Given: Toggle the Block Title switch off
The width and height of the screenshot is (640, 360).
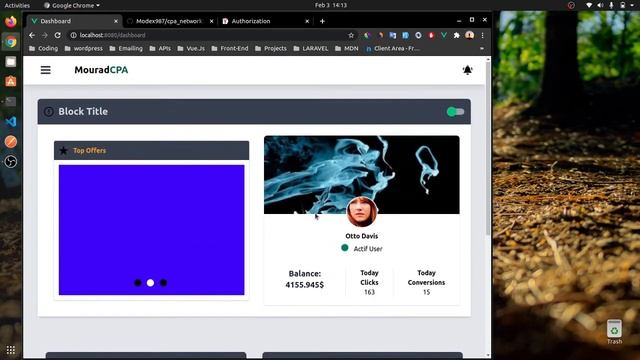Looking at the screenshot, I should pos(455,111).
